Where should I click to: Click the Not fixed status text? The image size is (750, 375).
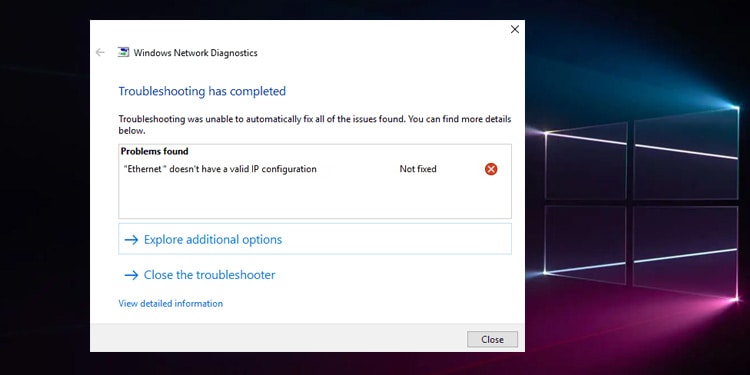pos(418,169)
